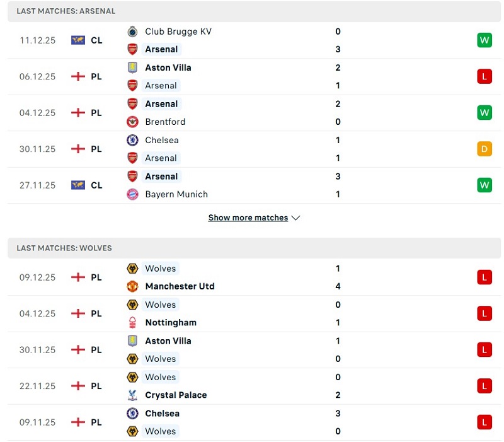Click the Crystal Palace club emblem
The height and width of the screenshot is (442, 504).
tap(133, 395)
